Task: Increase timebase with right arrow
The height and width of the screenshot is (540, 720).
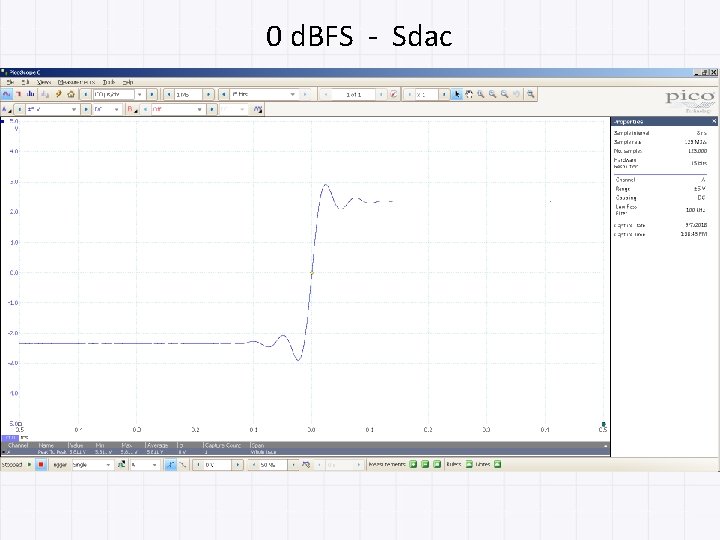Action: coord(152,94)
